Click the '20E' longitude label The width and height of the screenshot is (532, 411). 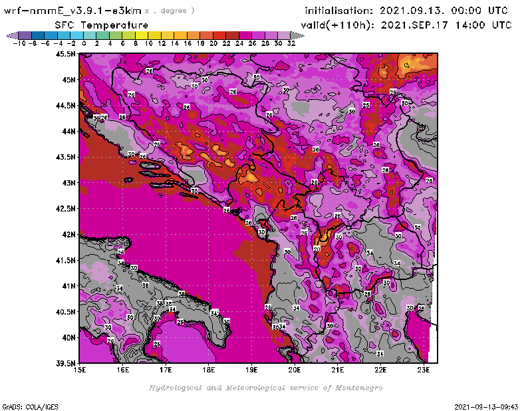pyautogui.click(x=295, y=370)
